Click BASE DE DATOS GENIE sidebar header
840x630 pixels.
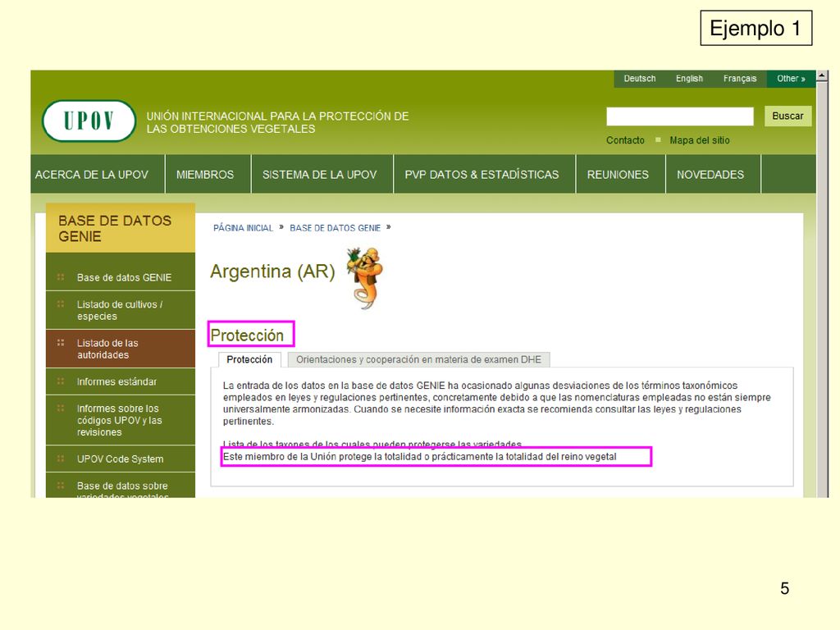pos(121,228)
